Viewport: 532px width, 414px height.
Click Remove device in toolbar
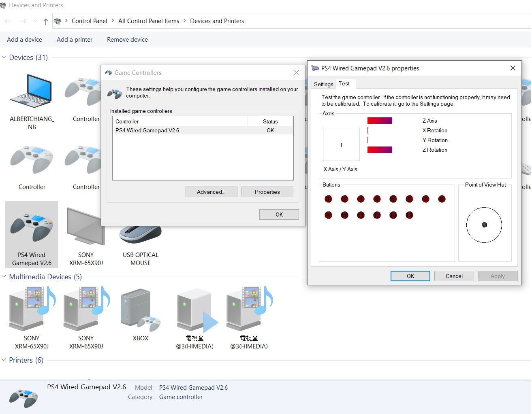coord(127,40)
